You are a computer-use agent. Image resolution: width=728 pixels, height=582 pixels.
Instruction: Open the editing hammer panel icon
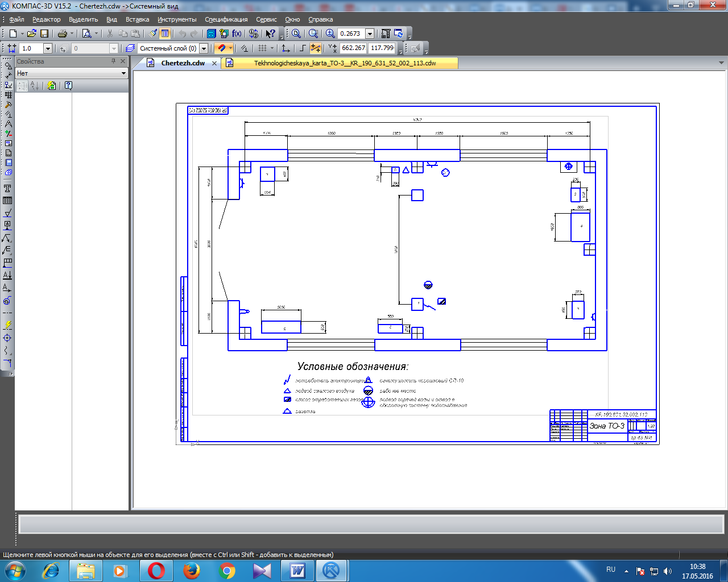click(x=8, y=105)
